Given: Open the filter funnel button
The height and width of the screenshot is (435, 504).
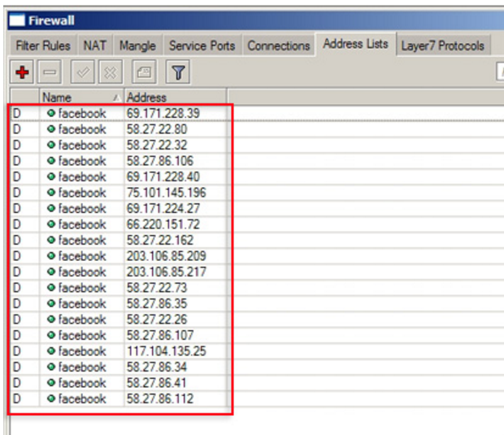Looking at the screenshot, I should 178,72.
